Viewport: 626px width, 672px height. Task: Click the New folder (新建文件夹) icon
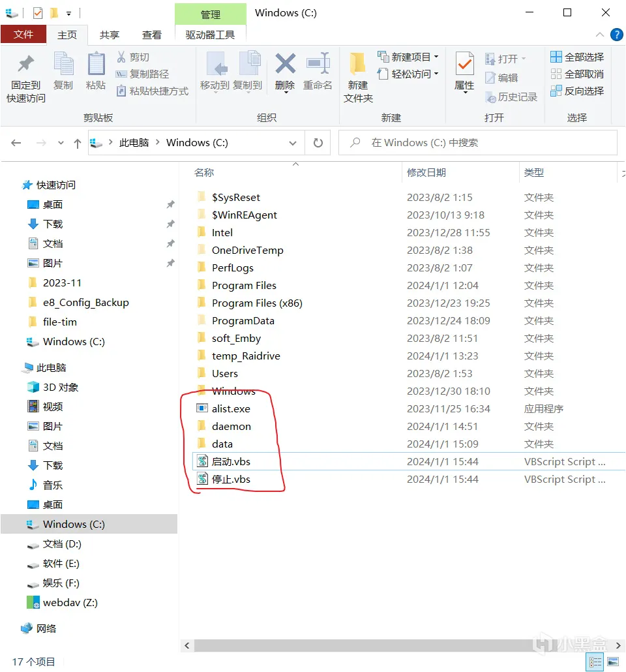tap(358, 64)
